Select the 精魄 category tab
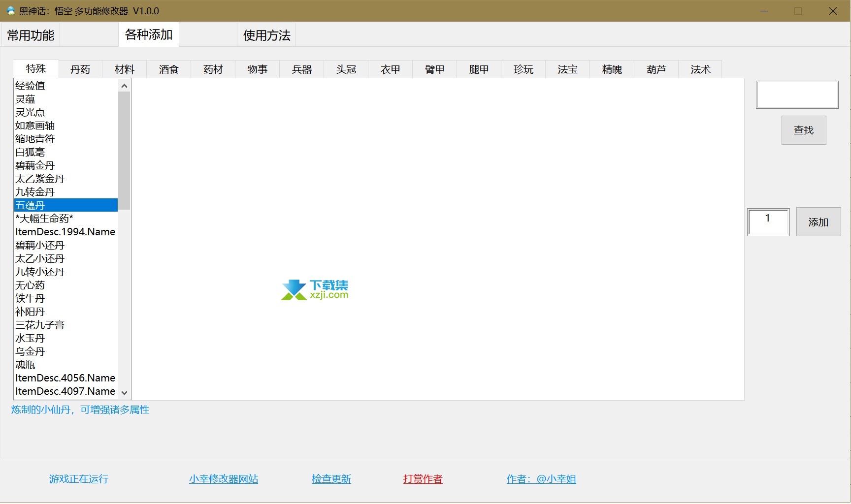 pyautogui.click(x=612, y=69)
